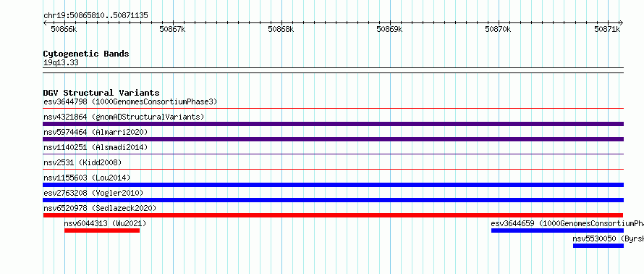The height and width of the screenshot is (274, 644).
Task: Click the 50866k ruler tick label
Action: tap(64, 29)
